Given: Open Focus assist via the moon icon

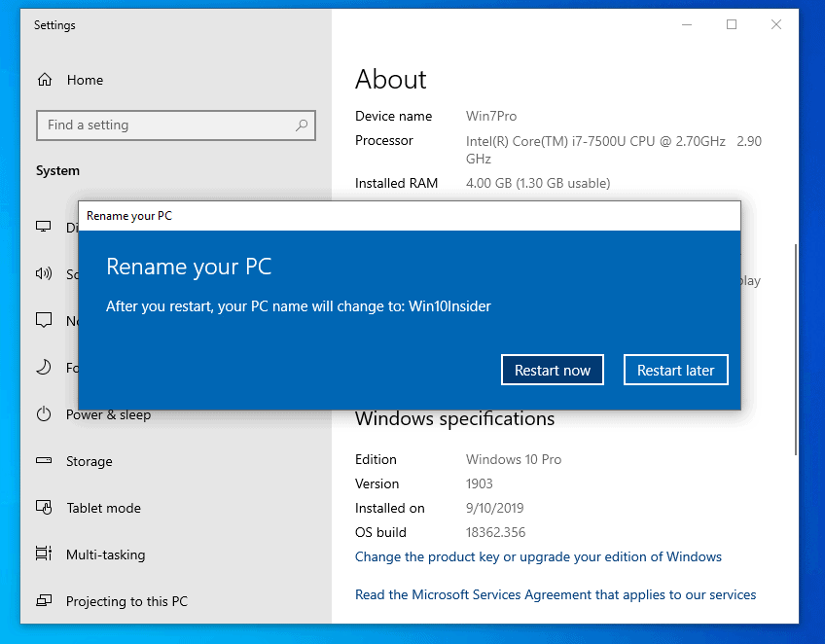Looking at the screenshot, I should 44,367.
